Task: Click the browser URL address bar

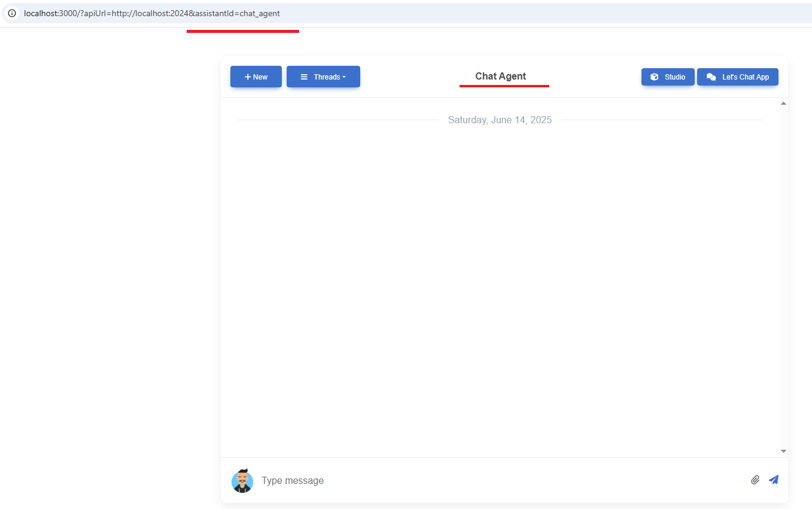Action: point(407,13)
